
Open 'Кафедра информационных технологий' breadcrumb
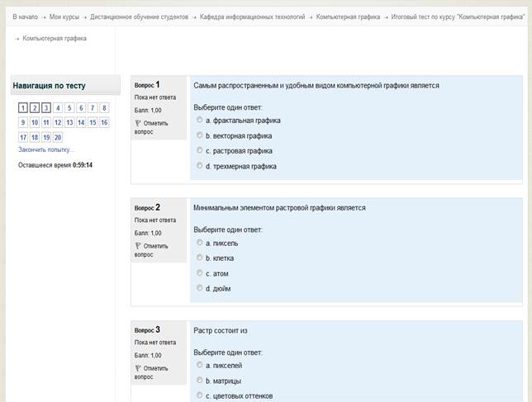click(x=252, y=17)
